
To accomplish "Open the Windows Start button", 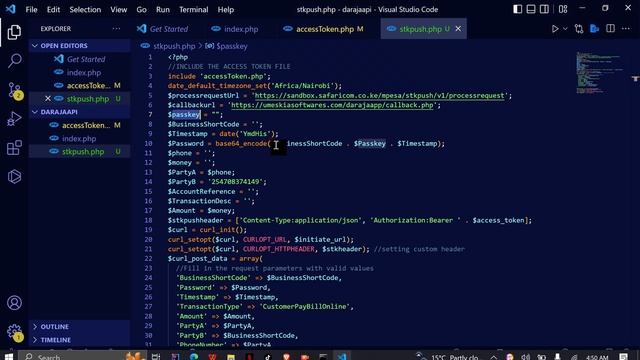I will click(9, 356).
